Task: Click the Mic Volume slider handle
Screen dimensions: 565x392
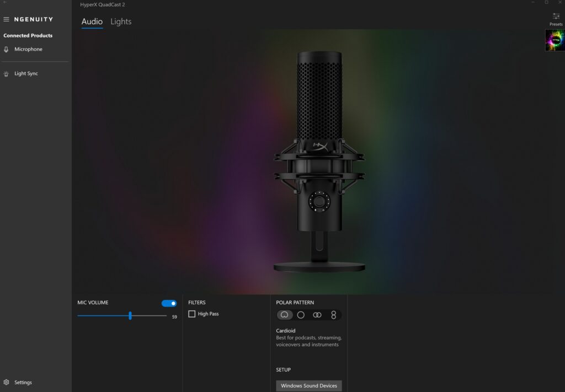Action: (x=130, y=316)
